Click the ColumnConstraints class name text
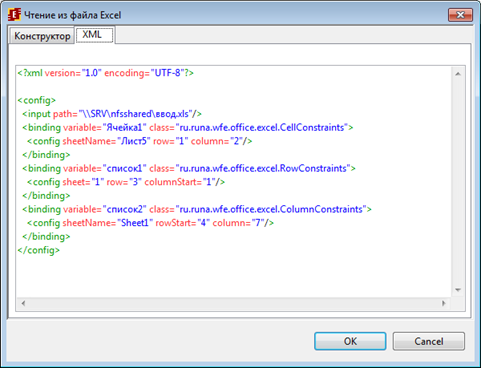482x370 pixels. pos(321,209)
